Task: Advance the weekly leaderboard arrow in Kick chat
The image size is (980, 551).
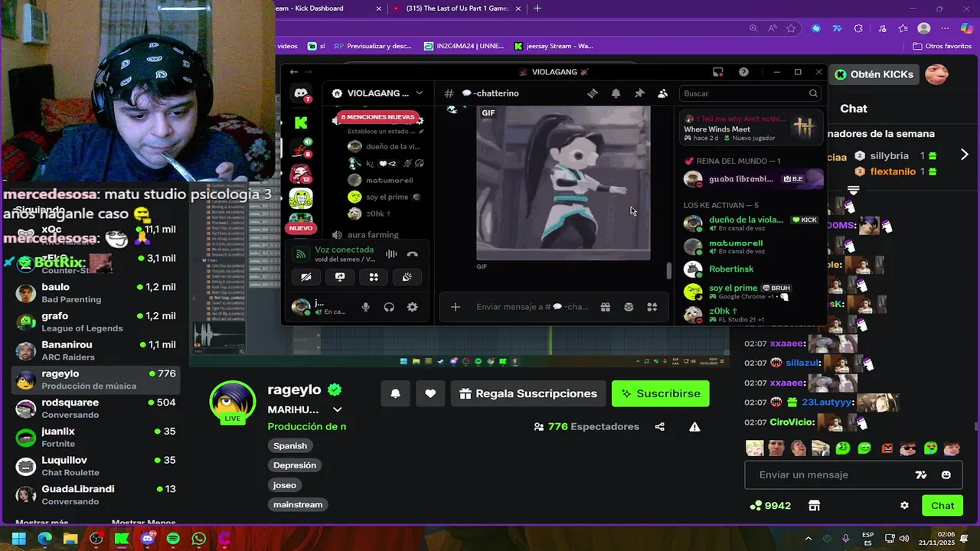Action: (964, 155)
